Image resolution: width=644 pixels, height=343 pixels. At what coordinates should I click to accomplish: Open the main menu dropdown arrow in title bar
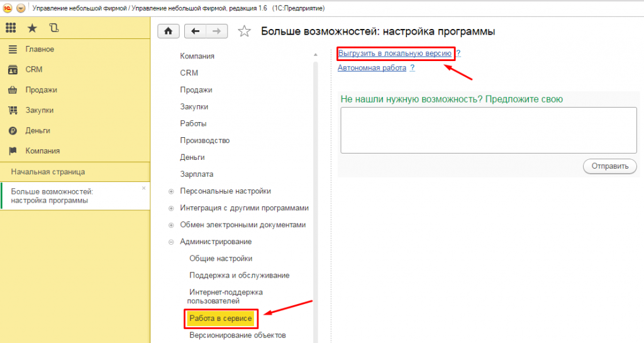point(21,8)
